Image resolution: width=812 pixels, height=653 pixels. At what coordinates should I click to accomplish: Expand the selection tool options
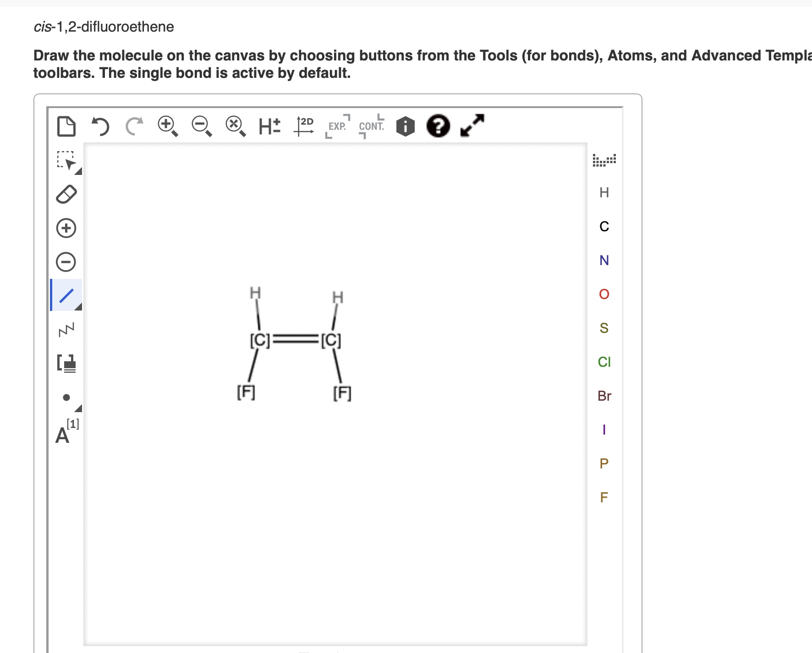tap(78, 172)
